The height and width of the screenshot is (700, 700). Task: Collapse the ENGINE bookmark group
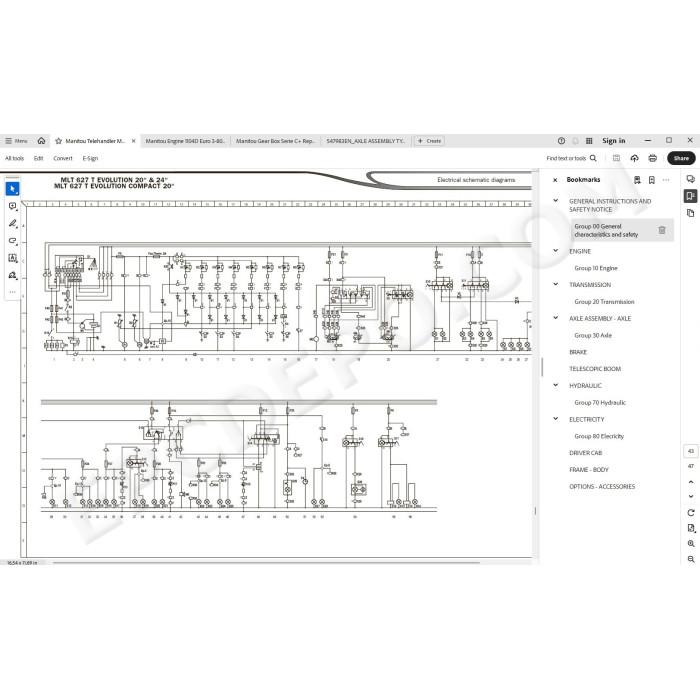coord(556,251)
